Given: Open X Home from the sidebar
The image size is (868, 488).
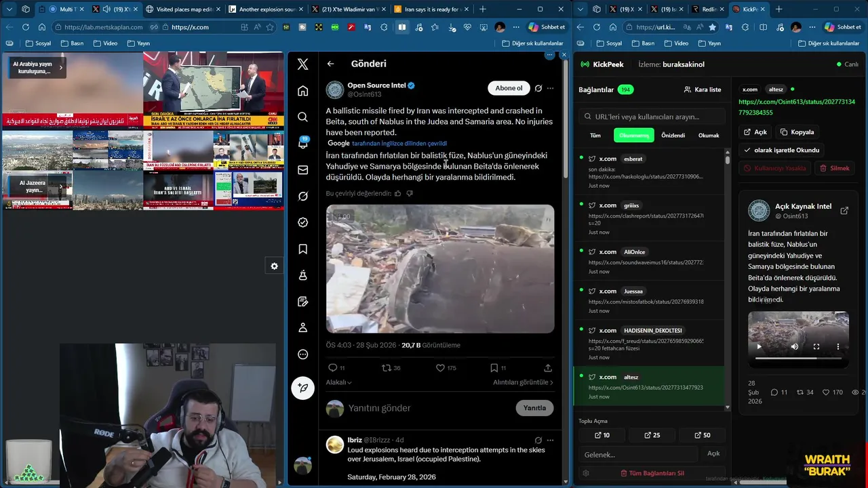Looking at the screenshot, I should tap(303, 91).
